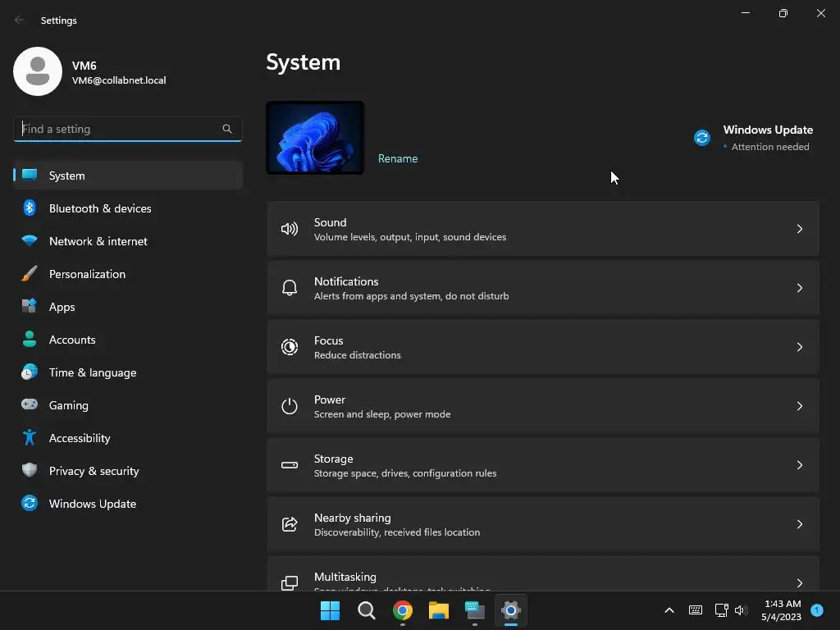
Task: Expand Power settings chevron
Action: 799,406
